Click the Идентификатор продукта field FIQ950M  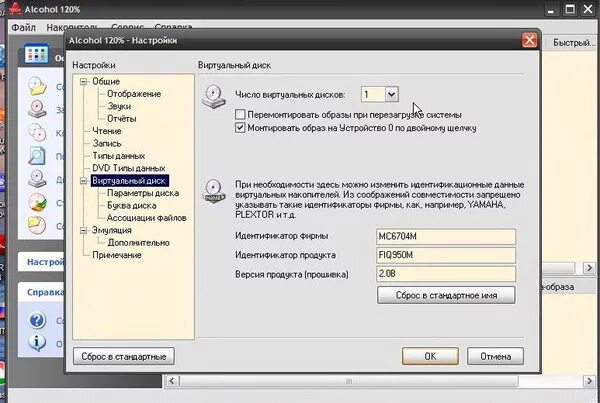pyautogui.click(x=446, y=255)
